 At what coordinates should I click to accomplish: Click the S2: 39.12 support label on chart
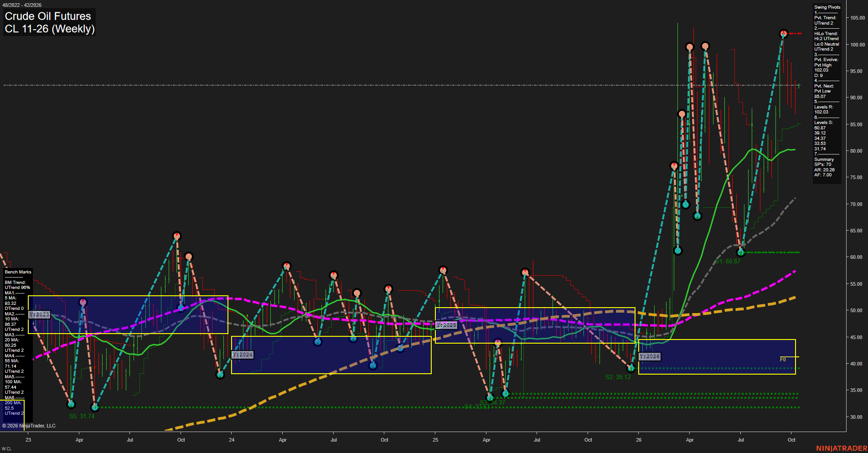tap(618, 377)
